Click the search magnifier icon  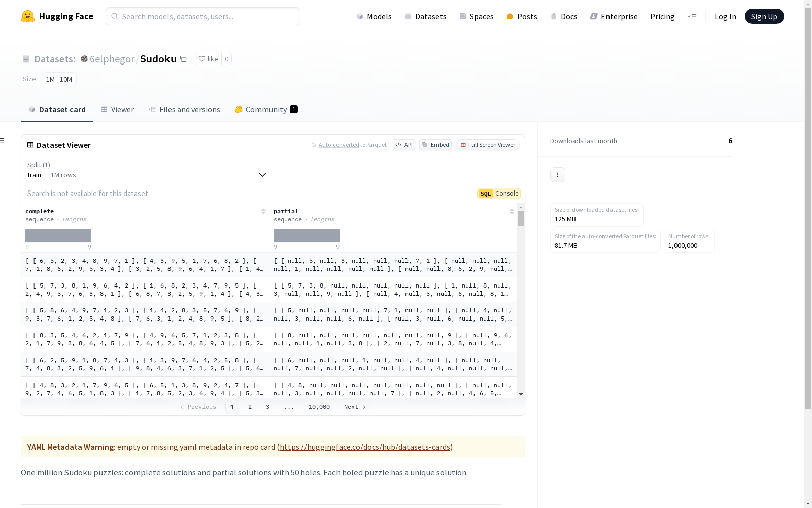tap(115, 16)
